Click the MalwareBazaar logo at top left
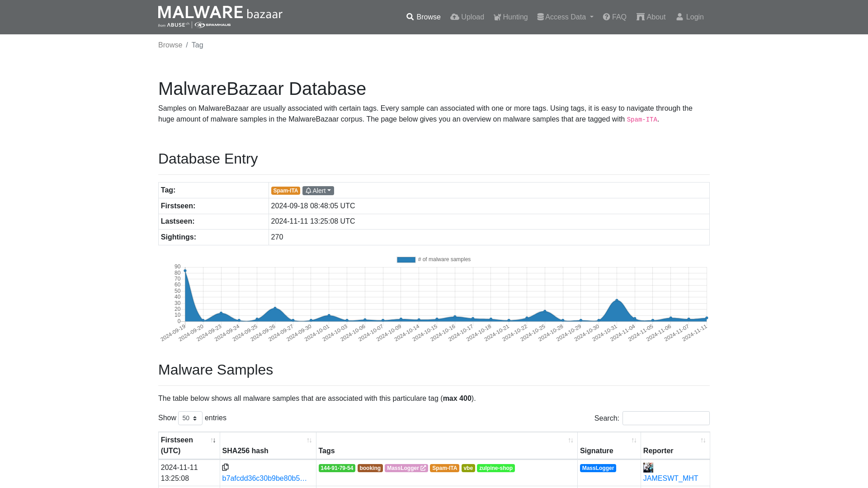 tap(220, 17)
